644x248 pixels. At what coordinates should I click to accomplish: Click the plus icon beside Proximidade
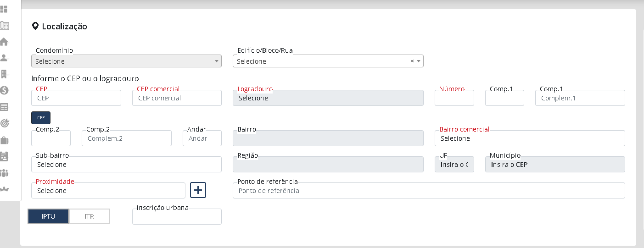pyautogui.click(x=198, y=190)
